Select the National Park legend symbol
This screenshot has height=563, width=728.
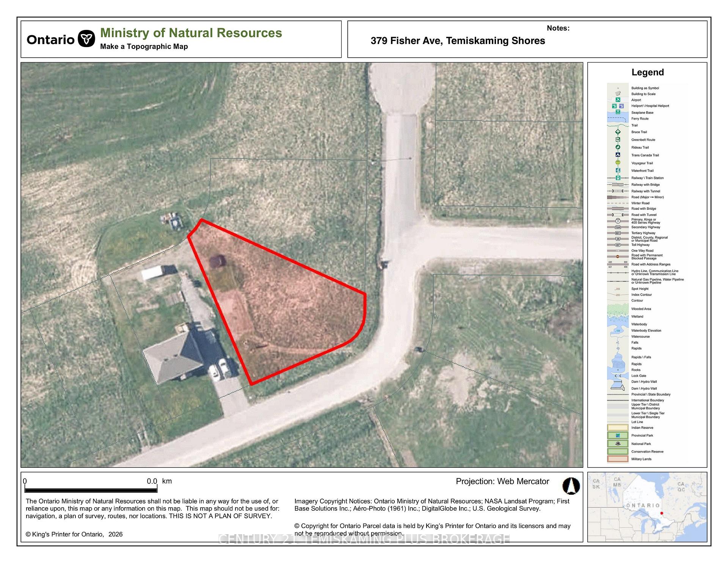point(618,443)
